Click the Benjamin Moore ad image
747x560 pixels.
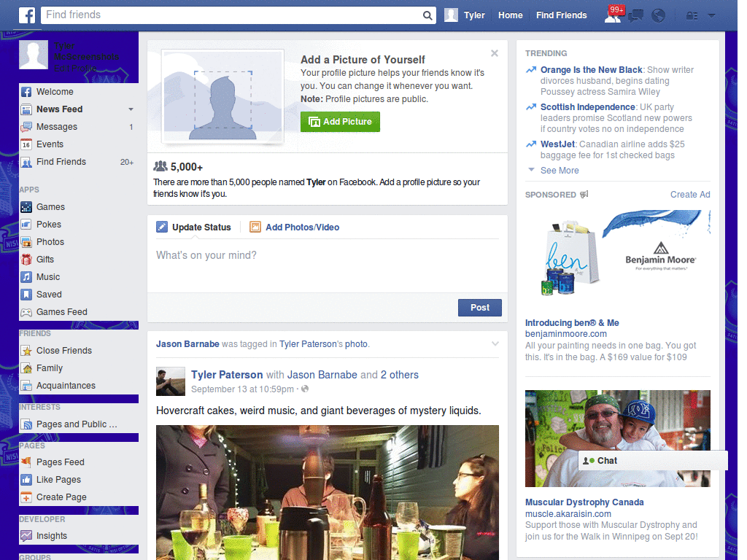[x=617, y=256]
